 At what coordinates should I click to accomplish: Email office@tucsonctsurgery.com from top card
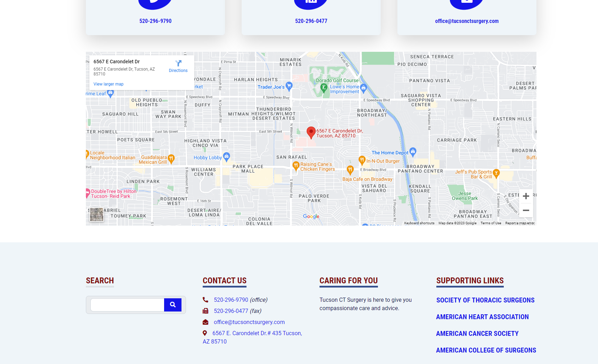467,21
